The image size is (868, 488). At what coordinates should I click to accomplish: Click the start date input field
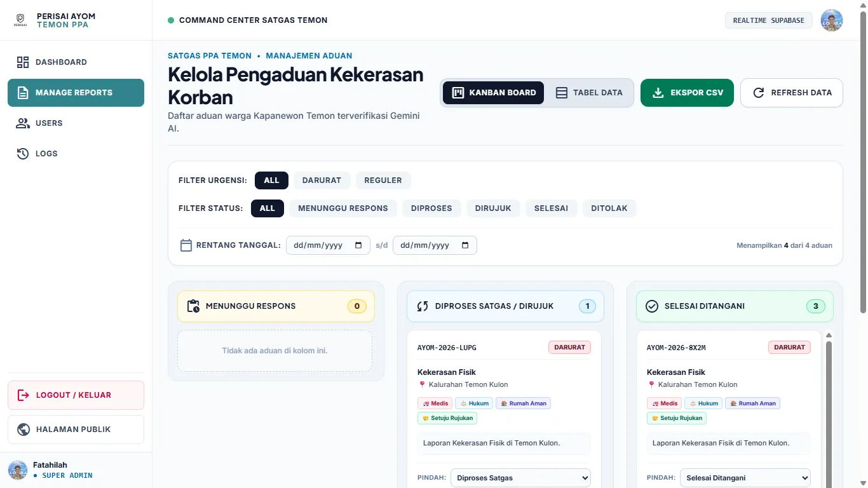pyautogui.click(x=328, y=245)
